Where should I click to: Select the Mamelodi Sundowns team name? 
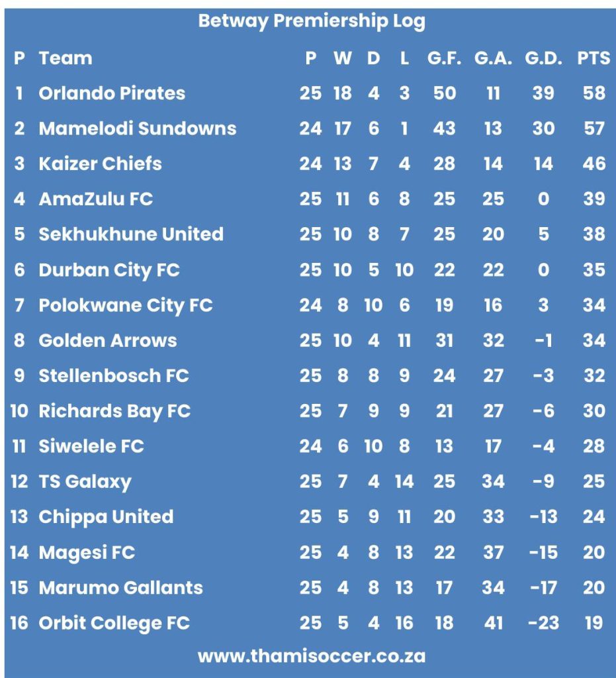137,128
